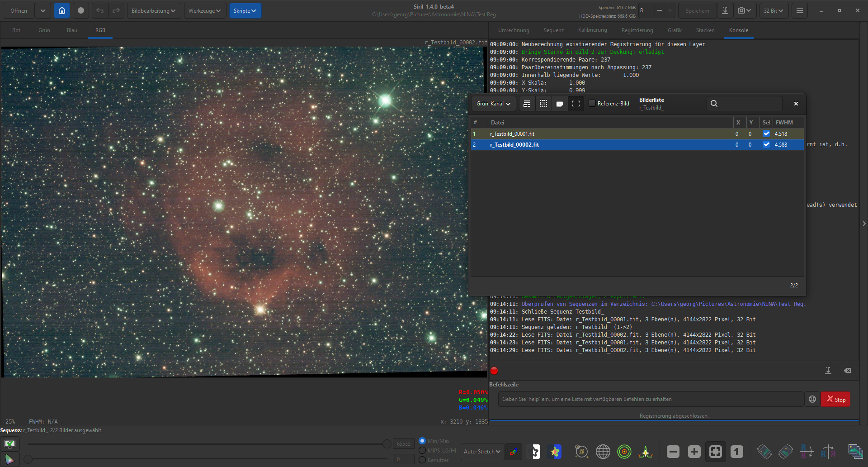
Task: Click the Öffnen button
Action: (19, 10)
